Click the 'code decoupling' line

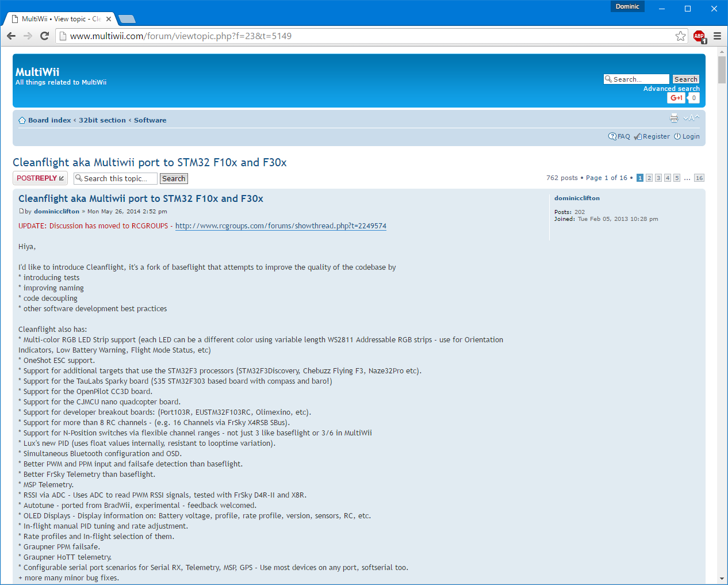tap(48, 299)
